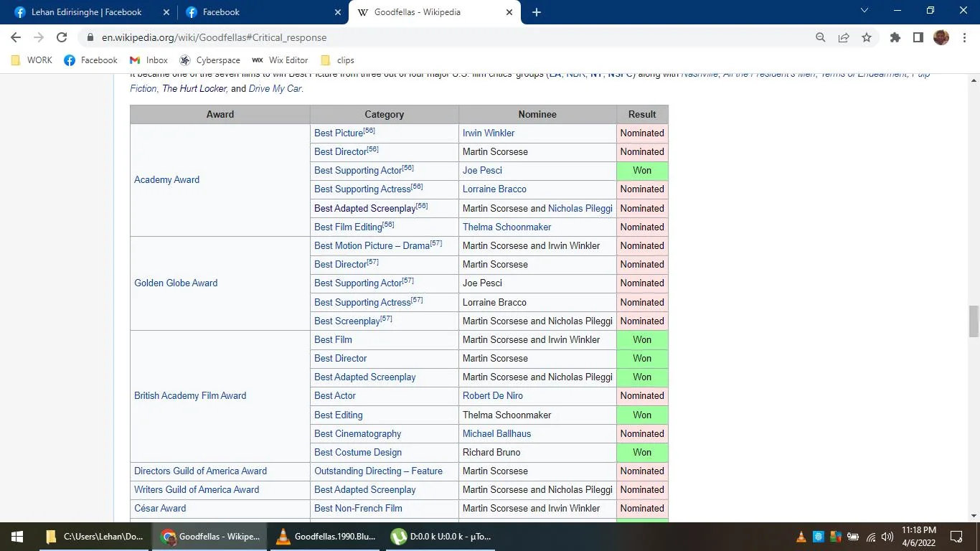Follow the Lorraine Bracco link in Academy rows
This screenshot has width=980, height=551.
point(494,189)
